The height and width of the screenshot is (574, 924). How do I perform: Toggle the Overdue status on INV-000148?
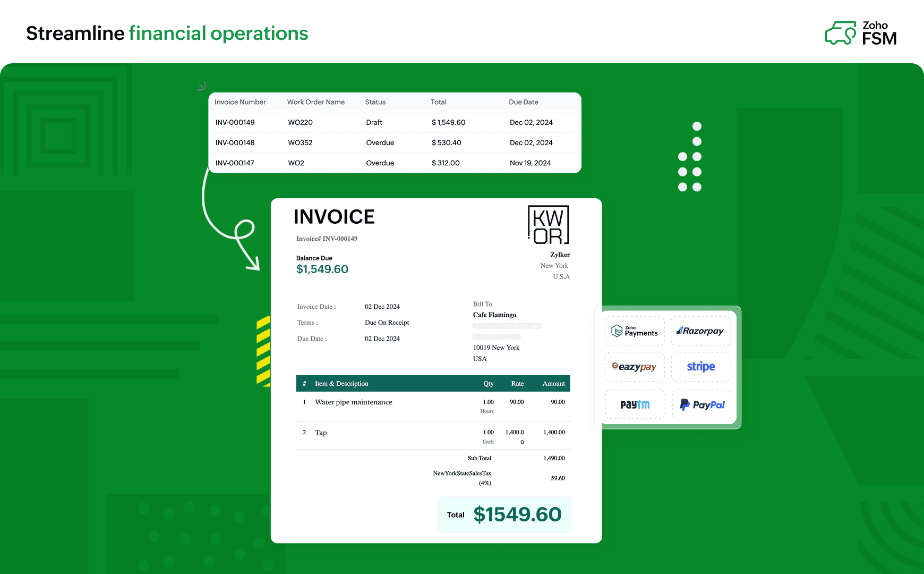(380, 142)
